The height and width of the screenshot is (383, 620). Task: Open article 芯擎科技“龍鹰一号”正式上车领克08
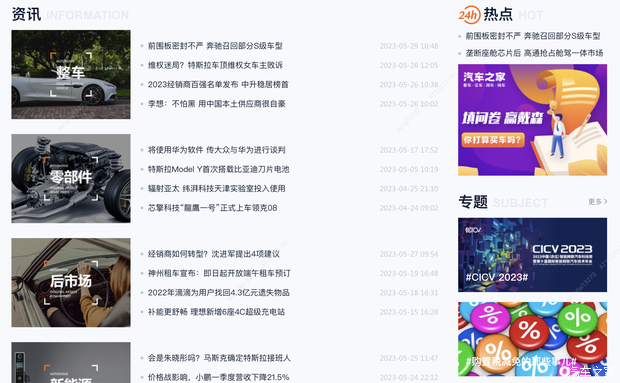212,208
